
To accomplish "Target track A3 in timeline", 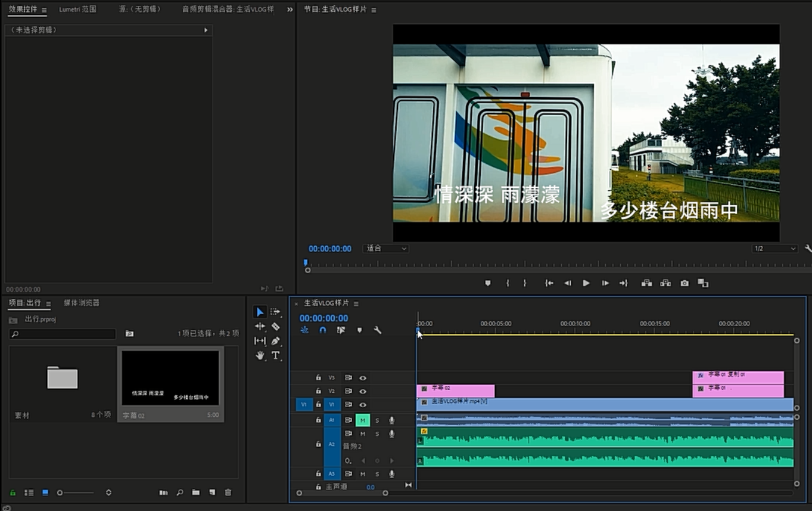I will point(332,474).
